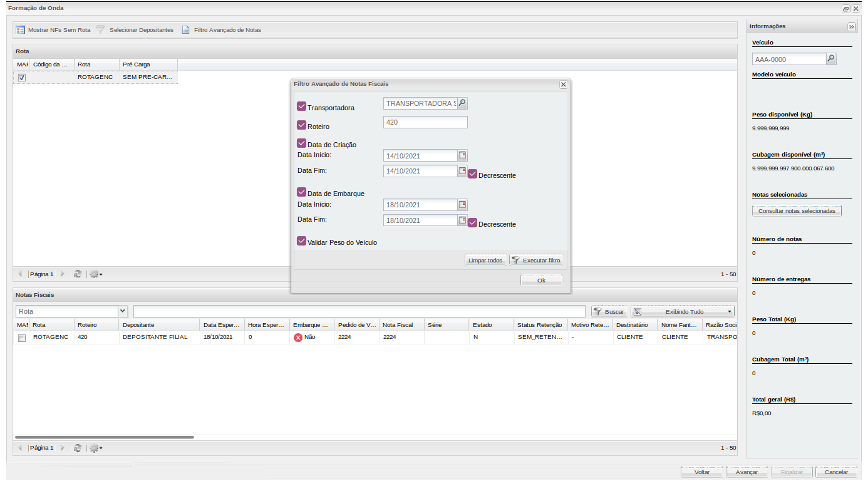868x486 pixels.
Task: Click the Data de Embarque Data Fim field
Action: 420,220
